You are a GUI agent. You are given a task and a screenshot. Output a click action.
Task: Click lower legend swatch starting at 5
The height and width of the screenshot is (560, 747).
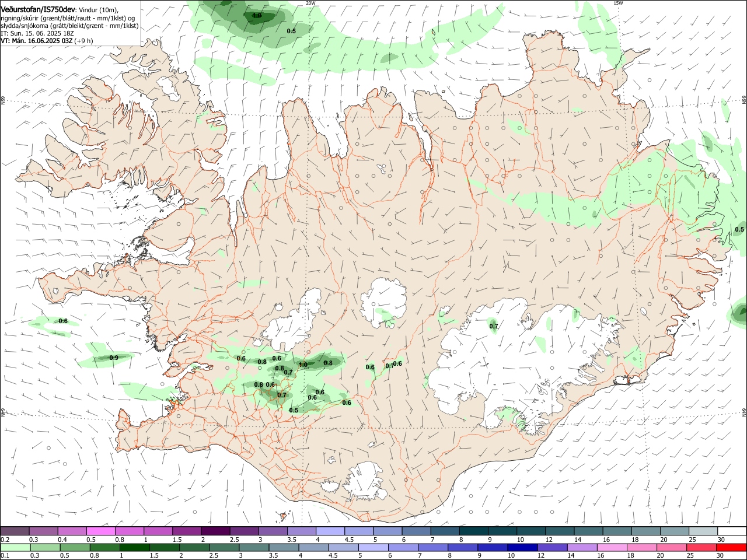point(372,547)
